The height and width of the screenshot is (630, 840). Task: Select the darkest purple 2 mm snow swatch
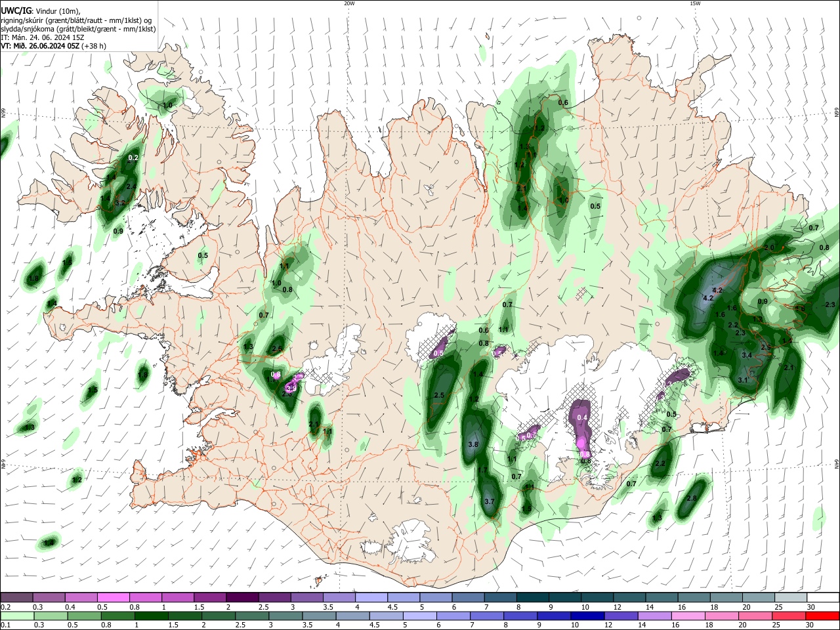(x=241, y=597)
